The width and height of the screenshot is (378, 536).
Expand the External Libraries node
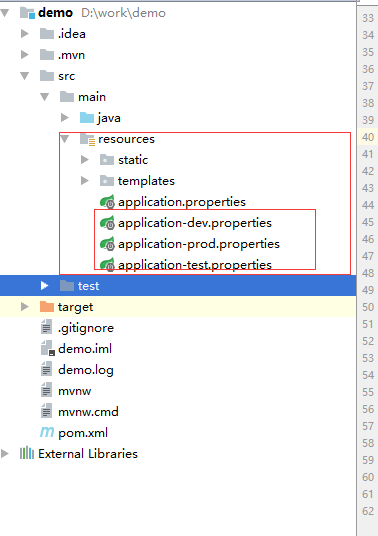tap(5, 454)
